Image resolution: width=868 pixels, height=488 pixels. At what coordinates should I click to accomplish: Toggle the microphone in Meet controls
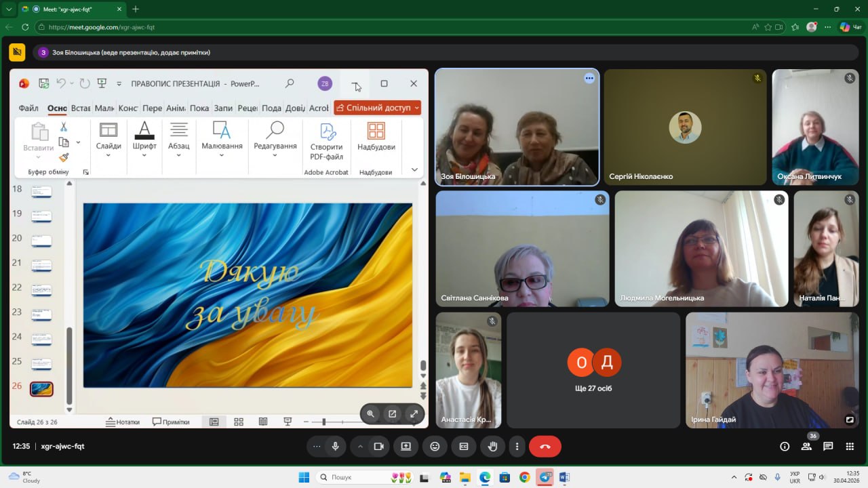click(x=335, y=446)
